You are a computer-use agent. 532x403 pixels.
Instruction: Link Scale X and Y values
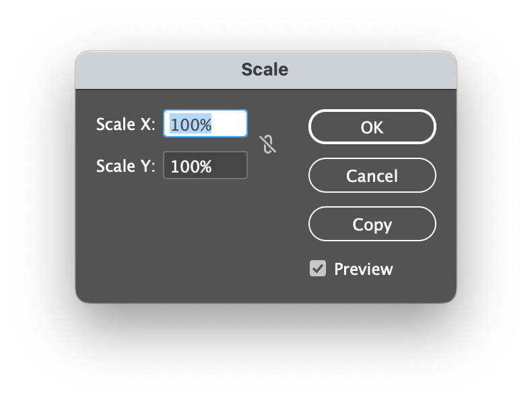coord(268,144)
